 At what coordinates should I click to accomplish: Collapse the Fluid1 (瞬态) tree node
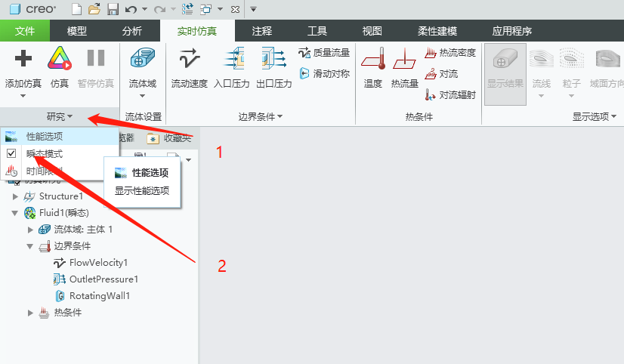point(16,213)
